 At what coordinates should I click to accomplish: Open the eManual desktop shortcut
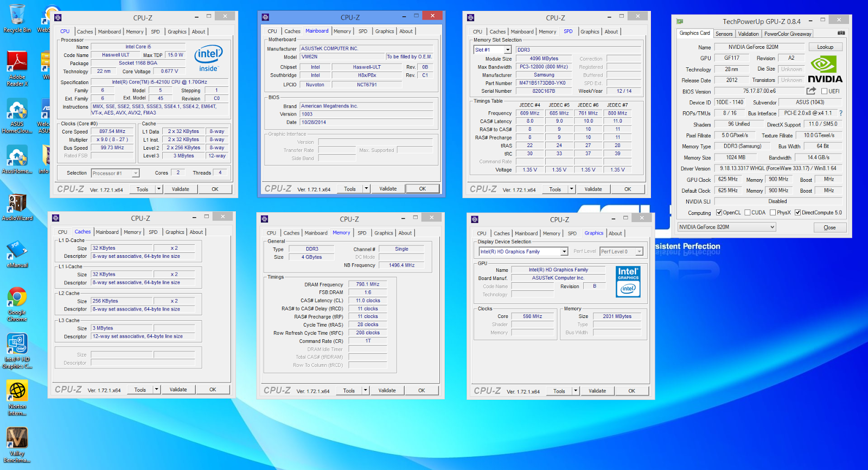click(x=17, y=255)
